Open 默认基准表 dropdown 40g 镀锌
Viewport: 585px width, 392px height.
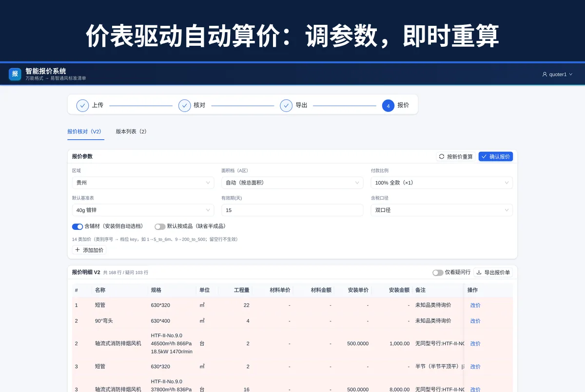(x=143, y=210)
